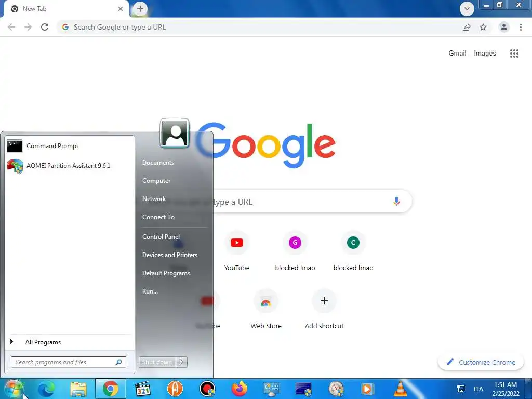
Task: Open the red record app in taskbar
Action: [x=207, y=389]
